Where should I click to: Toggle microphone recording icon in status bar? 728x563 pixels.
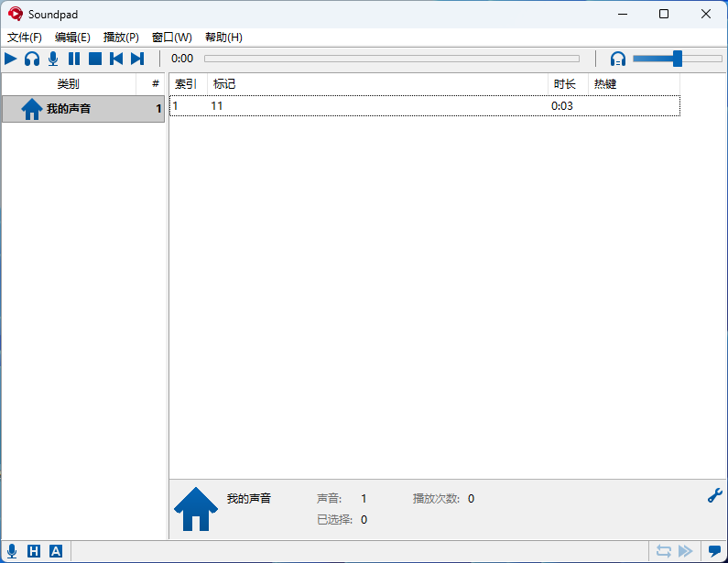(x=12, y=551)
